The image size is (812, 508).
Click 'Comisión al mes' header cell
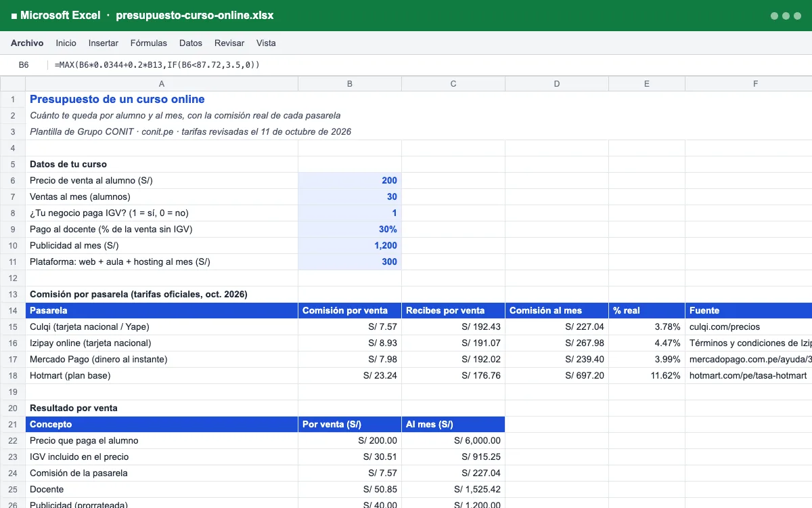click(x=557, y=310)
